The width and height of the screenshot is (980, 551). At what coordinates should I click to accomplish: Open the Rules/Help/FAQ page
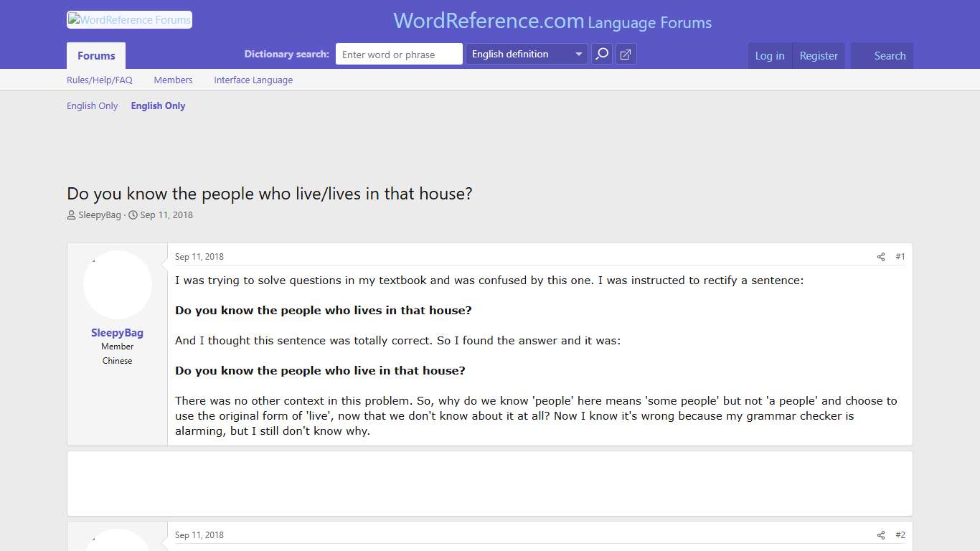coord(100,80)
